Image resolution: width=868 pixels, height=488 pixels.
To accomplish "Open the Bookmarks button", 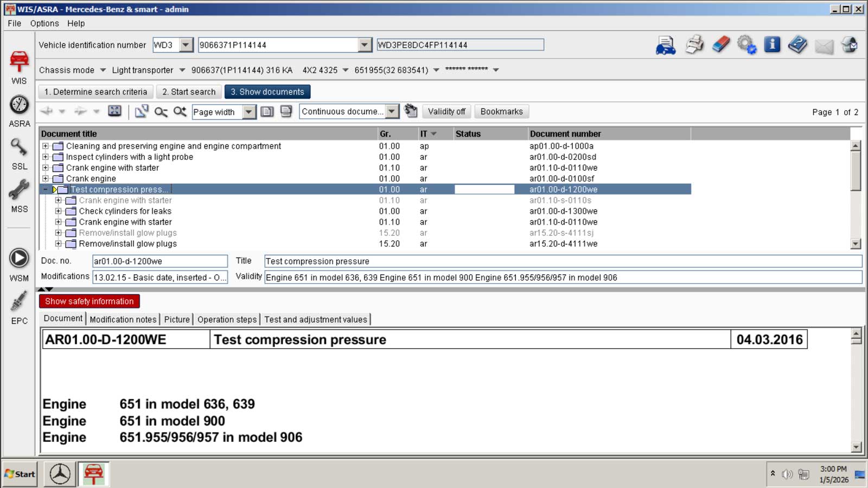I will 501,112.
